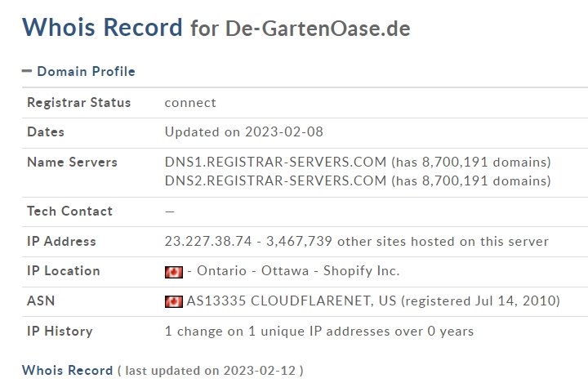Click the Domain Profile heading text
588x383 pixels.
coord(87,71)
